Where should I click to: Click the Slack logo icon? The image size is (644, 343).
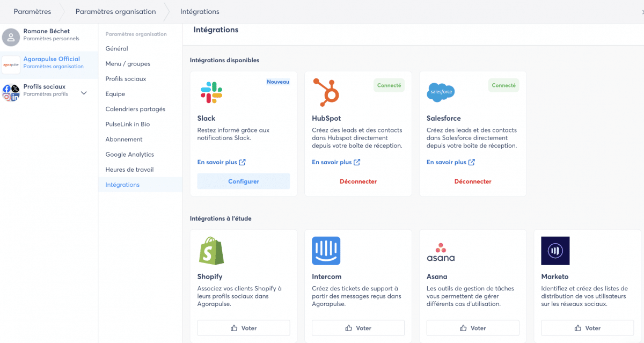coord(211,92)
